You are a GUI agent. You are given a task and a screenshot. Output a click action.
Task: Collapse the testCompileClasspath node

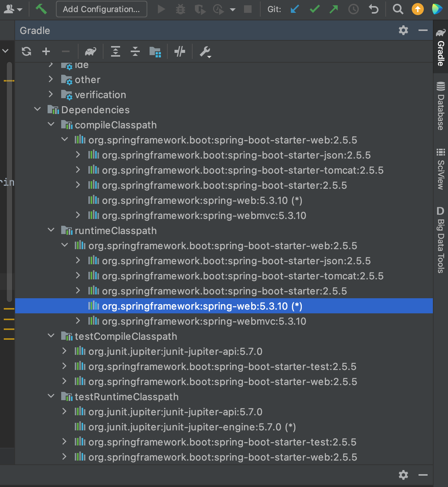pyautogui.click(x=51, y=336)
